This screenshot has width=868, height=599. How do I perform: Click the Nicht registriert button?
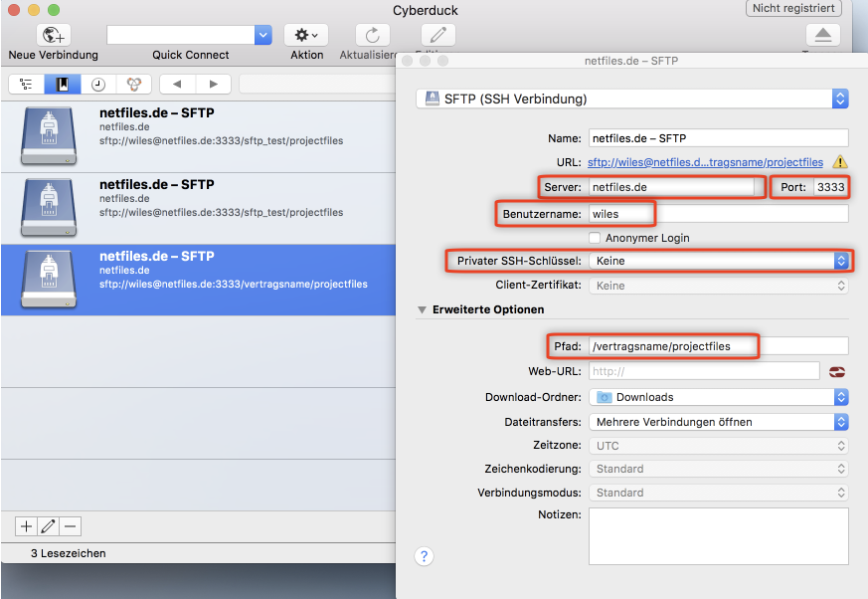[x=793, y=8]
